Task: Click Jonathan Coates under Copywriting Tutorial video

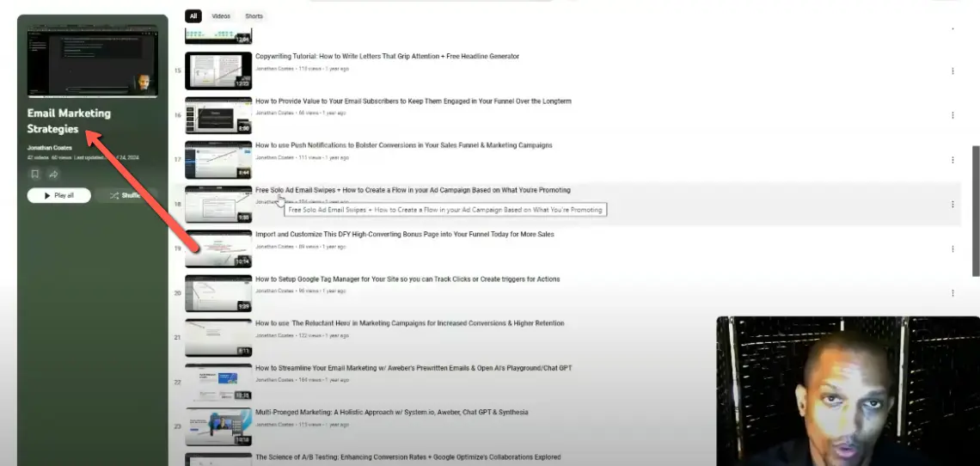Action: [274, 68]
